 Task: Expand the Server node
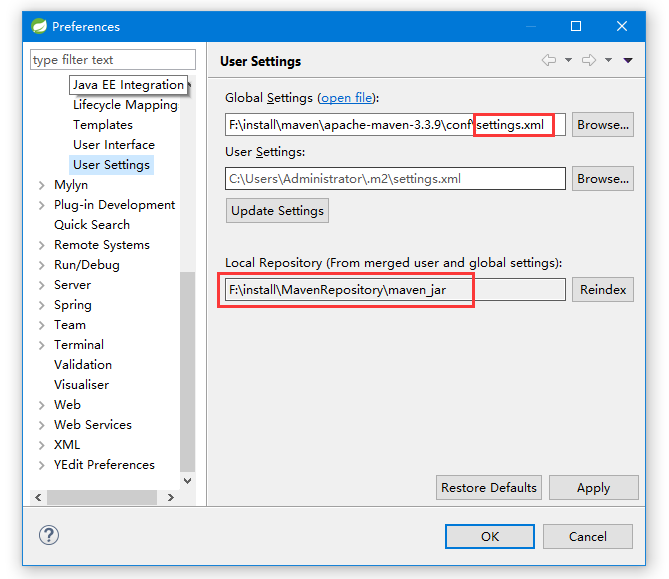[x=41, y=285]
